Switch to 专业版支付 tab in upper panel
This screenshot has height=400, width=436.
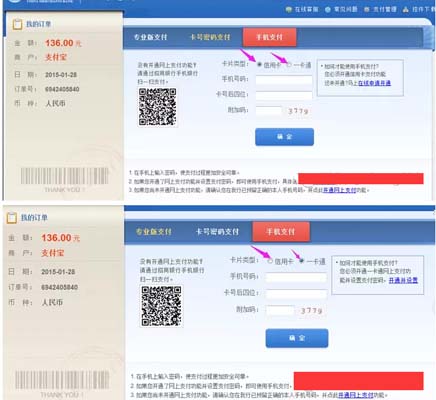(x=150, y=37)
